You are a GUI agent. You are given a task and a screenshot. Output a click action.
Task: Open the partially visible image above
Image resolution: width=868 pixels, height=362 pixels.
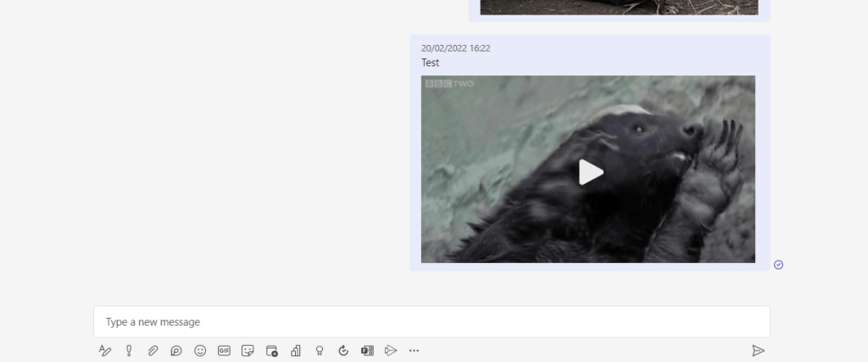coord(619,7)
